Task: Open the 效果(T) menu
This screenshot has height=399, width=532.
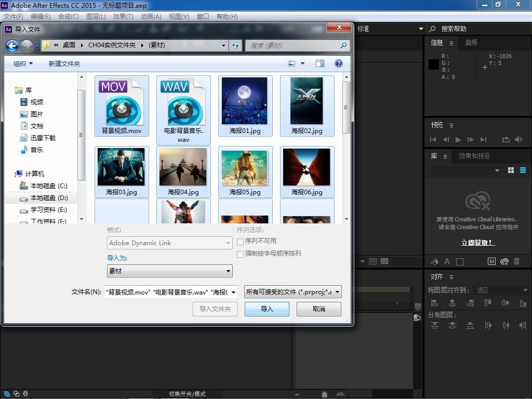Action: [123, 17]
